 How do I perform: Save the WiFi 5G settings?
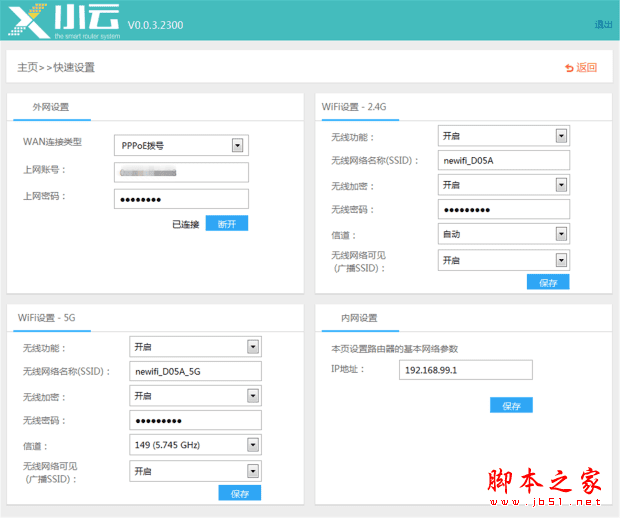[x=240, y=493]
